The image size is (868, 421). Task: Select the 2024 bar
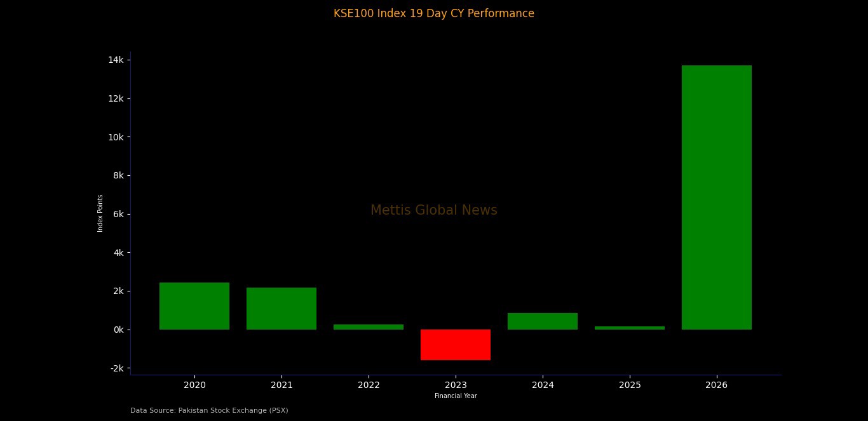point(542,321)
